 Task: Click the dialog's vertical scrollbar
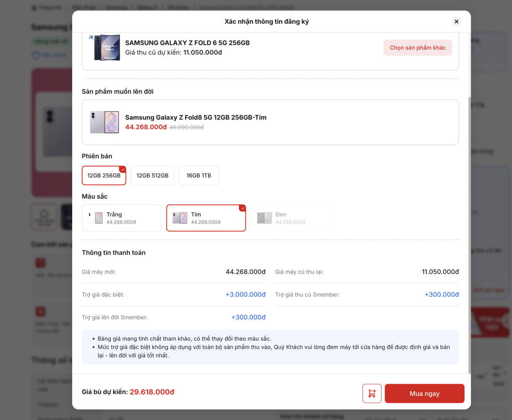coord(470,235)
